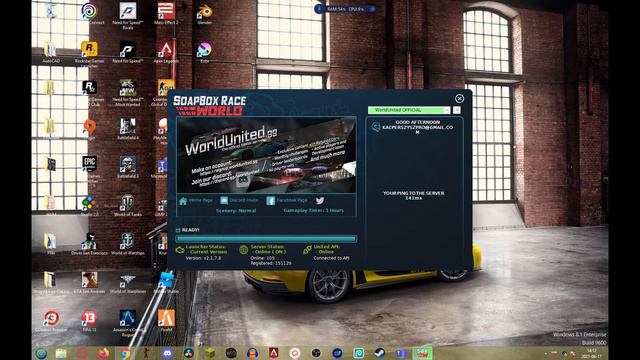Open the WorldUnited OFFICIAL server dropdown

tap(409, 110)
